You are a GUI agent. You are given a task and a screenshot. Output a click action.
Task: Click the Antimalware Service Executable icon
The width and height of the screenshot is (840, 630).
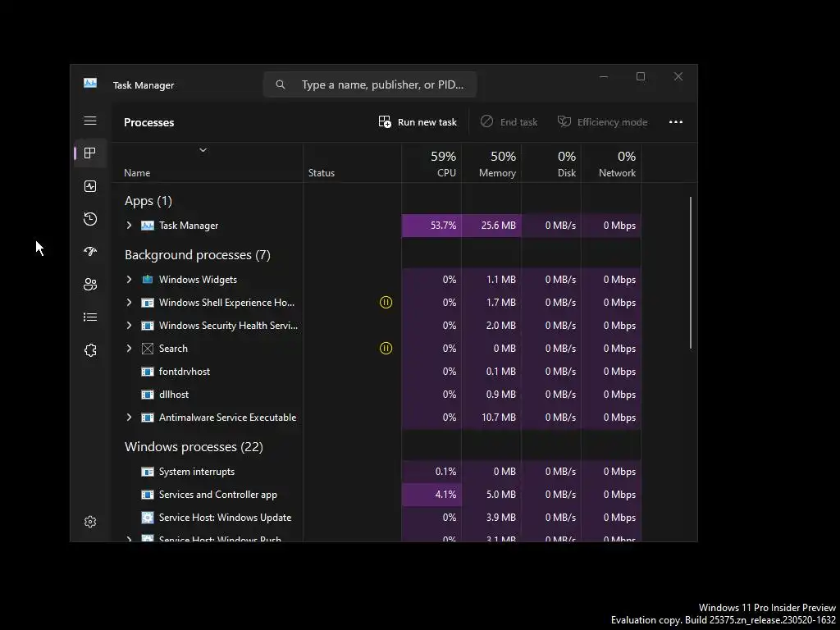(x=148, y=418)
